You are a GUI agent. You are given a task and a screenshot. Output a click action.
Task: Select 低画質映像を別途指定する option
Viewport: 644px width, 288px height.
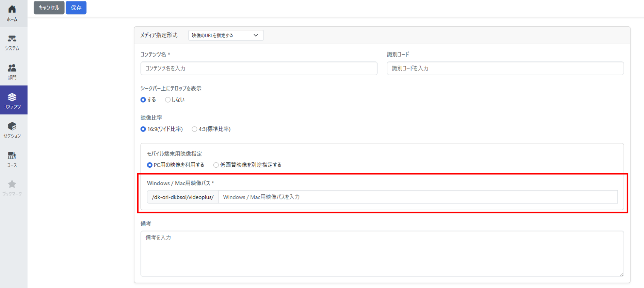click(216, 165)
